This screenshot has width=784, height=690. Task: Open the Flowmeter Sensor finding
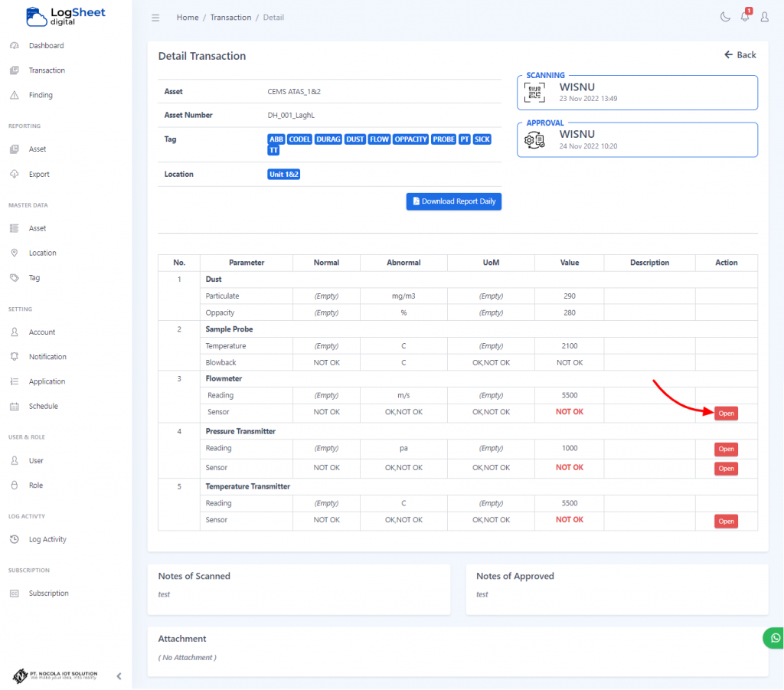[x=726, y=413]
